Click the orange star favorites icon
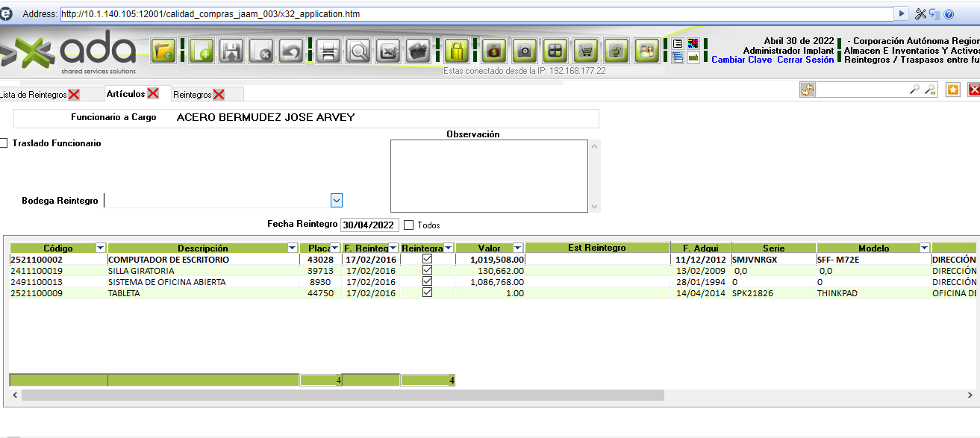 [953, 90]
